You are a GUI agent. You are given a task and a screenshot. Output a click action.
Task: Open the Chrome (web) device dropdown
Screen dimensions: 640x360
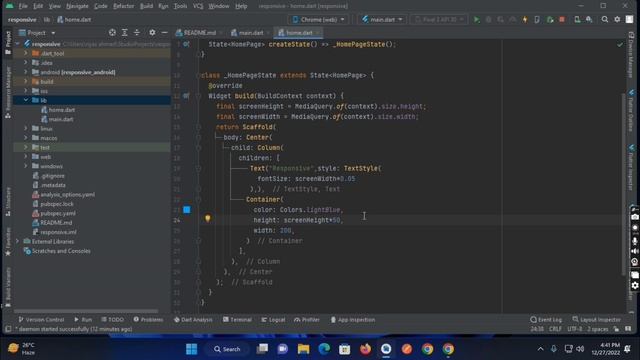(x=318, y=20)
